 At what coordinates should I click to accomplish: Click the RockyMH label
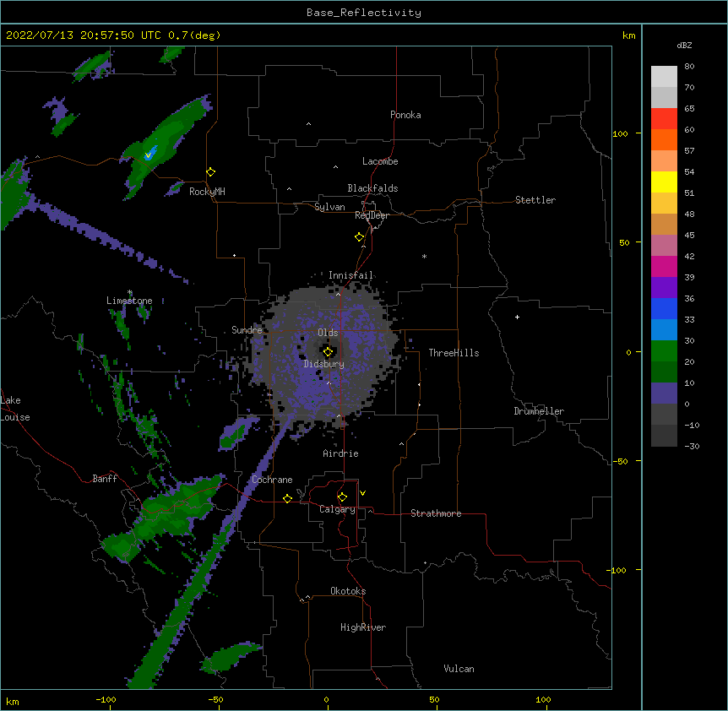click(207, 192)
